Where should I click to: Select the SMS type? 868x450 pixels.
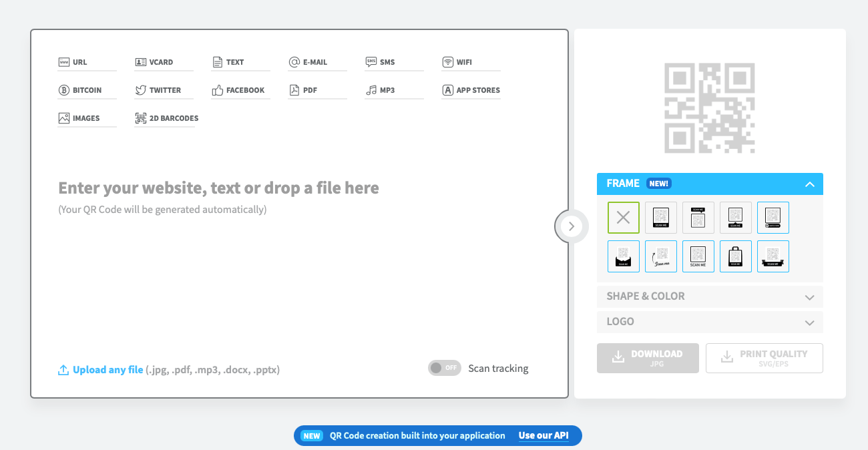pos(394,62)
